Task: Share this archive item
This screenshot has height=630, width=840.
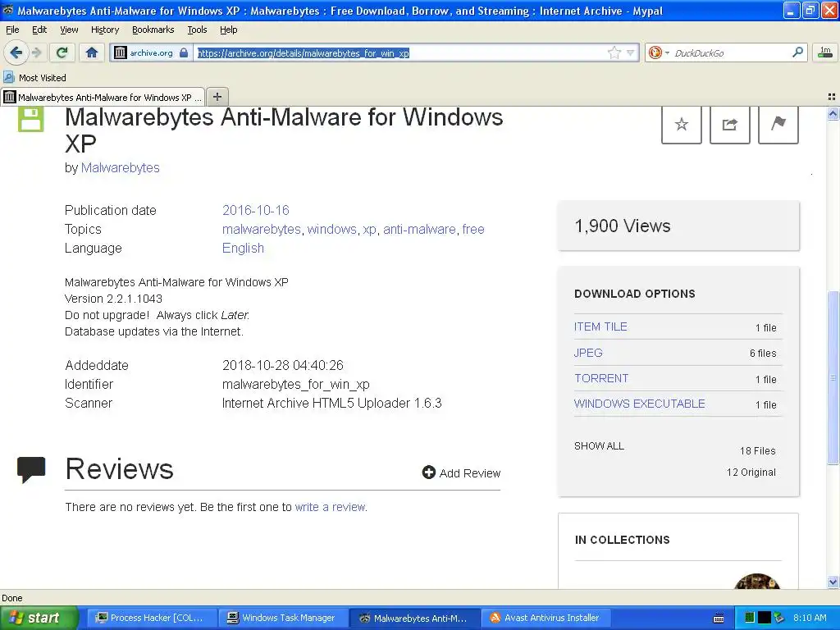Action: tap(729, 125)
